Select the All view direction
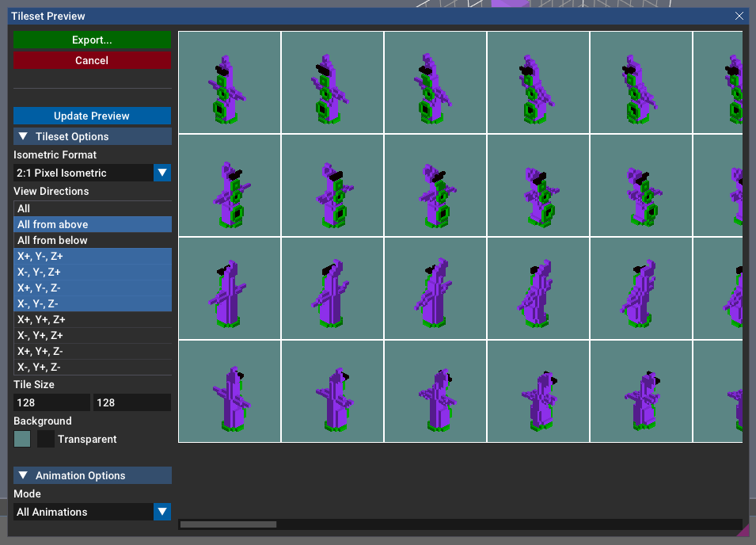The width and height of the screenshot is (756, 545). (x=93, y=209)
